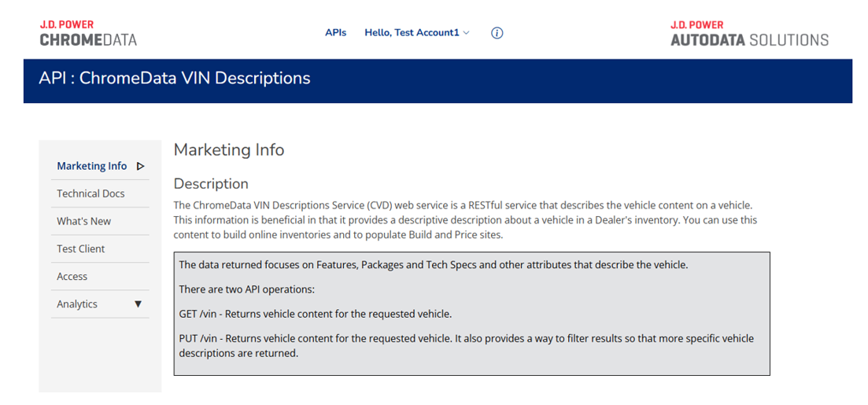Click the "There are two API operations" line

pos(246,289)
